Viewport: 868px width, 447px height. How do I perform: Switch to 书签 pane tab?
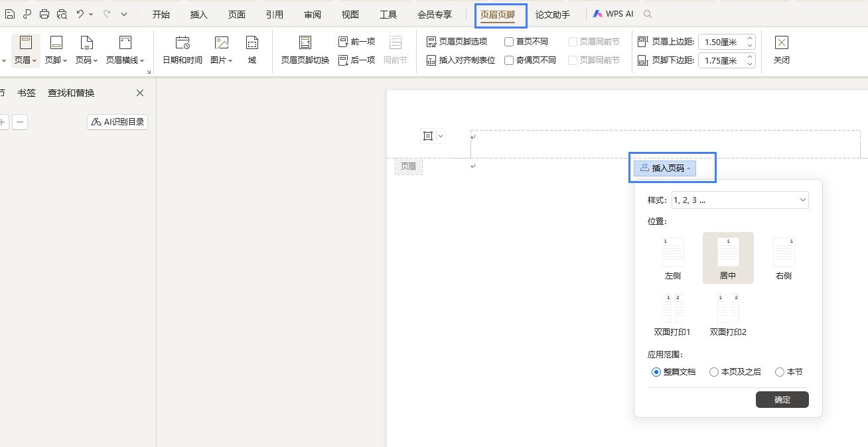click(x=27, y=93)
